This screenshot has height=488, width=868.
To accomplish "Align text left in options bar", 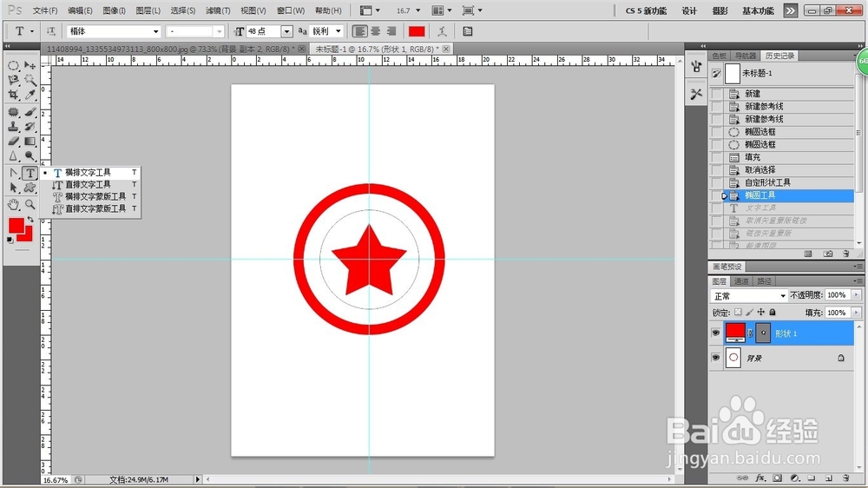I will pos(360,31).
